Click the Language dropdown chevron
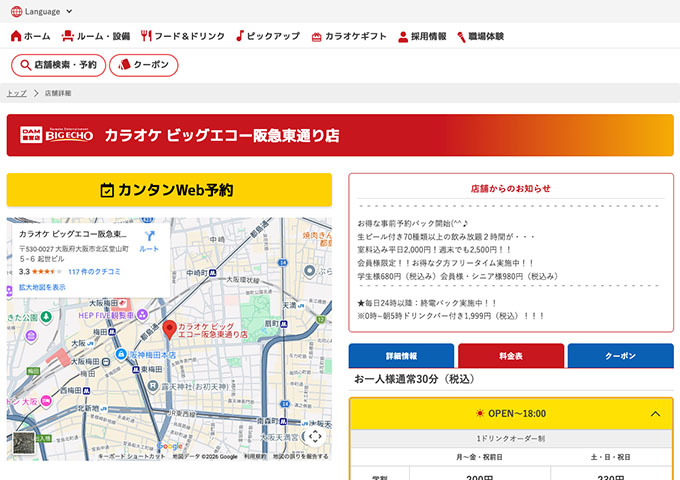680x480 pixels. (x=69, y=11)
